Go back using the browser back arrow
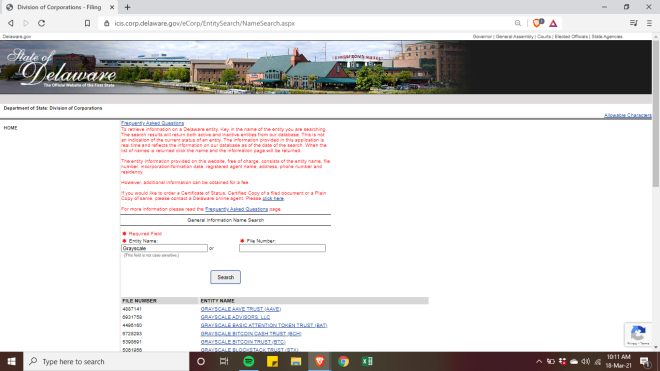This screenshot has width=660, height=371. pos(11,23)
